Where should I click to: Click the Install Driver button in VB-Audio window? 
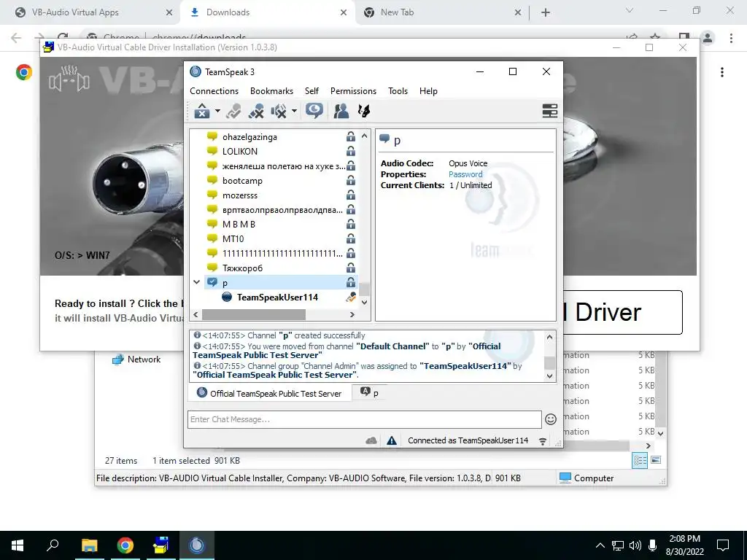click(x=622, y=312)
